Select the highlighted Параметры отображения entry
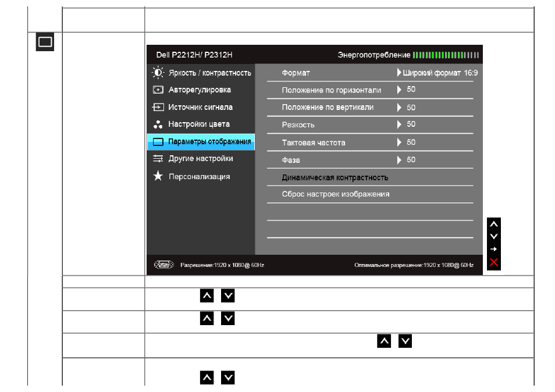555x392 pixels. 201,142
